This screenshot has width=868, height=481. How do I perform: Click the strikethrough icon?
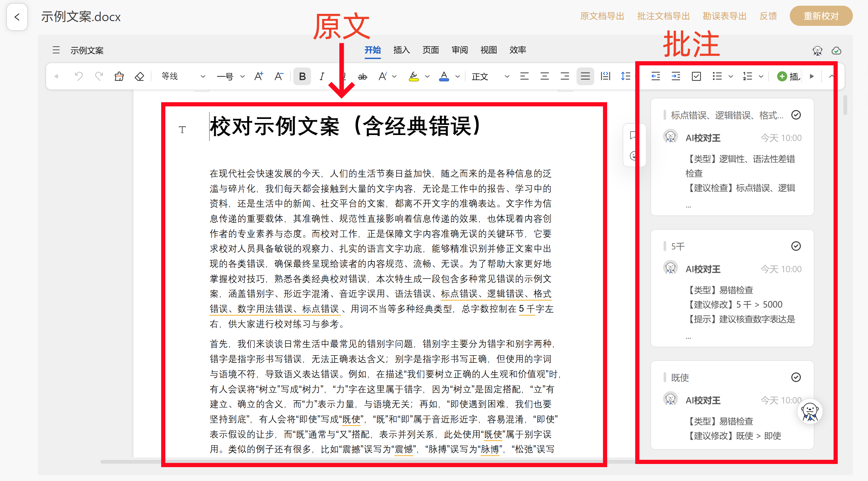(x=362, y=77)
